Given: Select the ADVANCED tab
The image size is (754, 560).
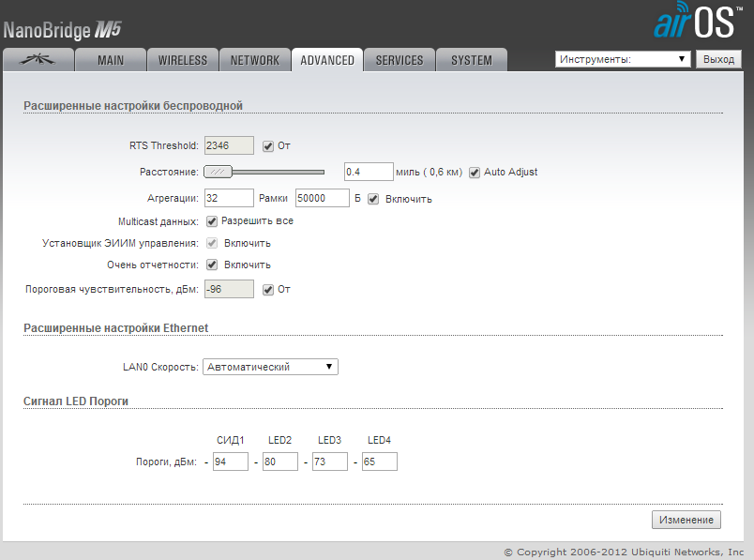Looking at the screenshot, I should pos(327,60).
